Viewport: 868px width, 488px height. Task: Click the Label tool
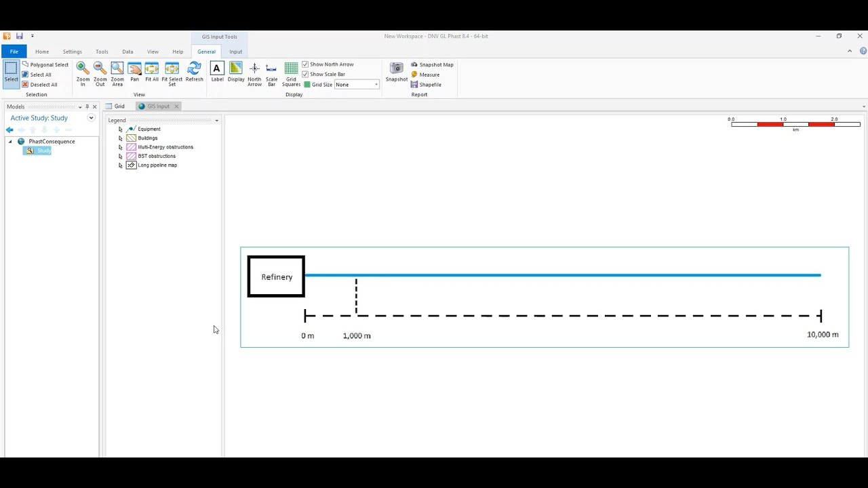point(217,73)
